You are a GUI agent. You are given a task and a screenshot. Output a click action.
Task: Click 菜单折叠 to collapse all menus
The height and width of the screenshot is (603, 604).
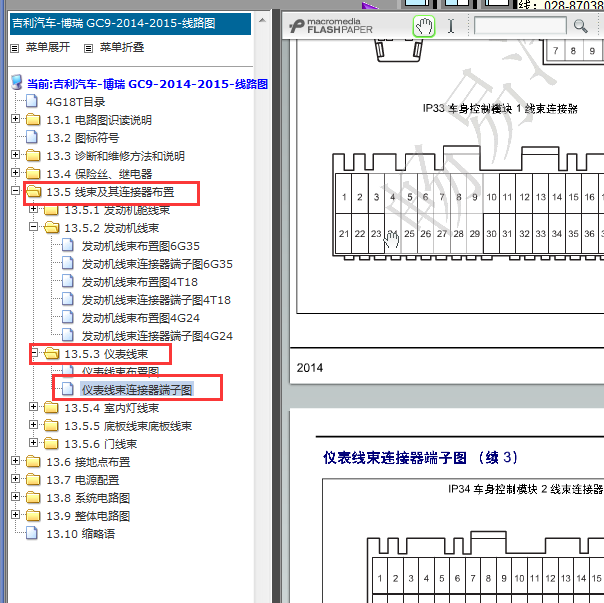click(122, 47)
